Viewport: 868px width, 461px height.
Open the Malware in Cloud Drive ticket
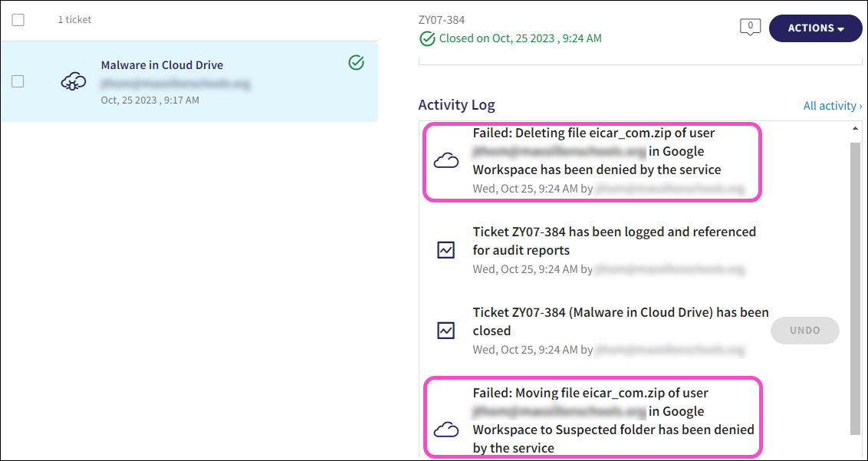[162, 65]
